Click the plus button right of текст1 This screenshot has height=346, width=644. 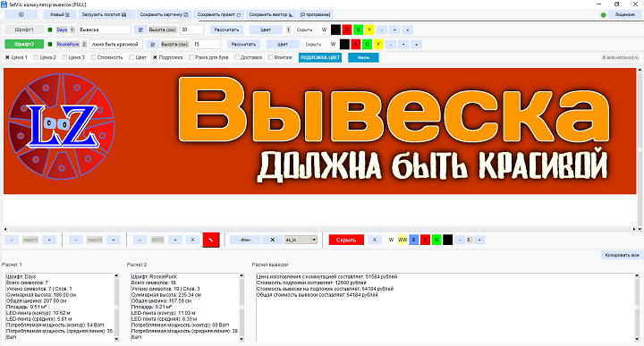[x=49, y=240]
